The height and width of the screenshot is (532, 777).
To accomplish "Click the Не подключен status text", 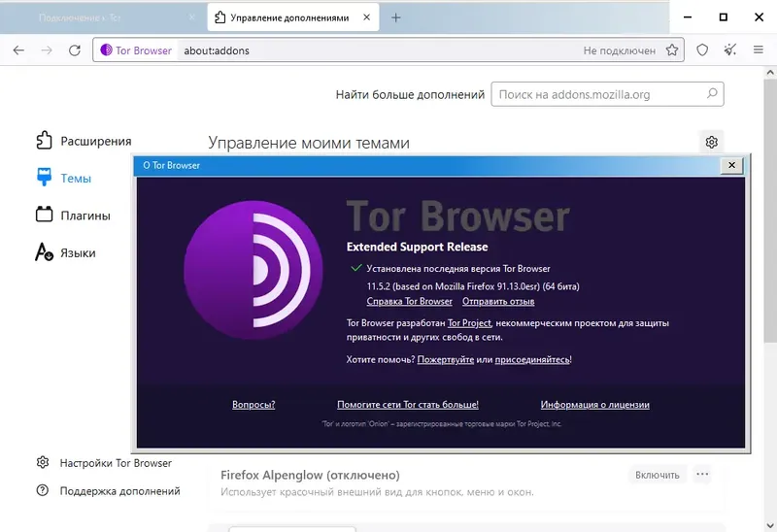I will point(620,50).
